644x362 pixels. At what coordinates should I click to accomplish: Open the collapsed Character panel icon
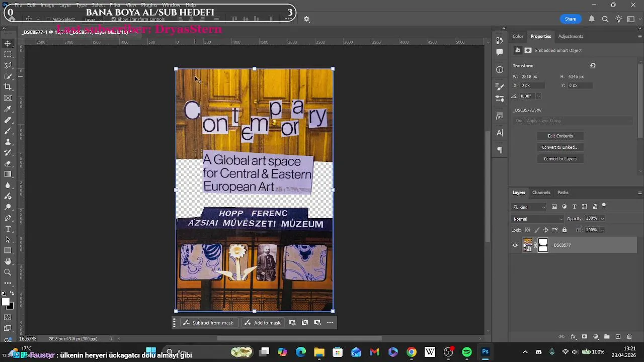500,133
